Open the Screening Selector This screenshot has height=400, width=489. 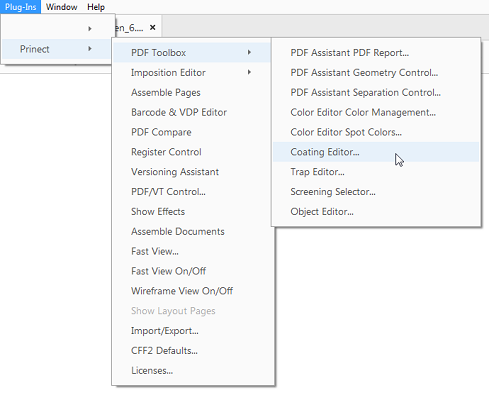[376, 192]
